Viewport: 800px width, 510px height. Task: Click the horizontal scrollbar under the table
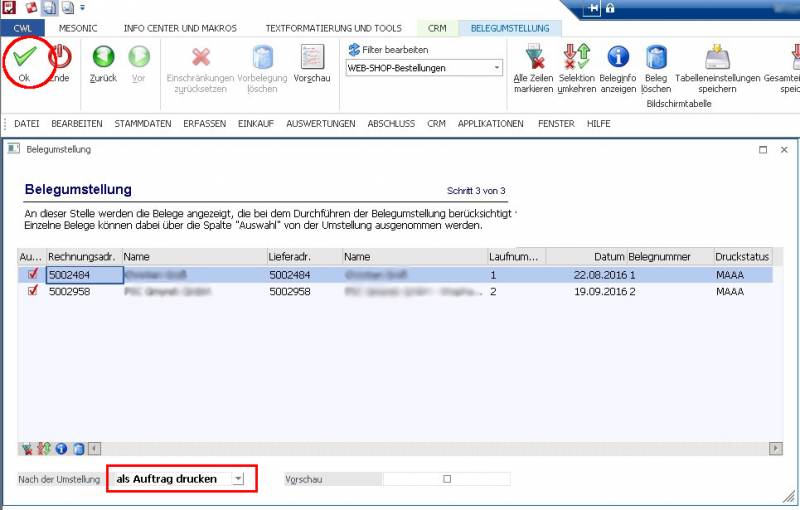[400, 449]
